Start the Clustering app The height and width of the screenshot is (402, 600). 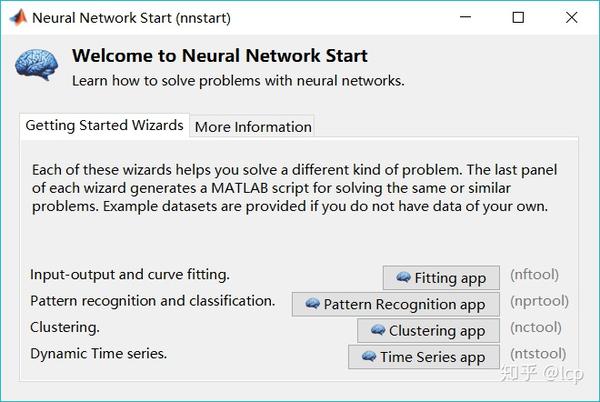(x=428, y=330)
